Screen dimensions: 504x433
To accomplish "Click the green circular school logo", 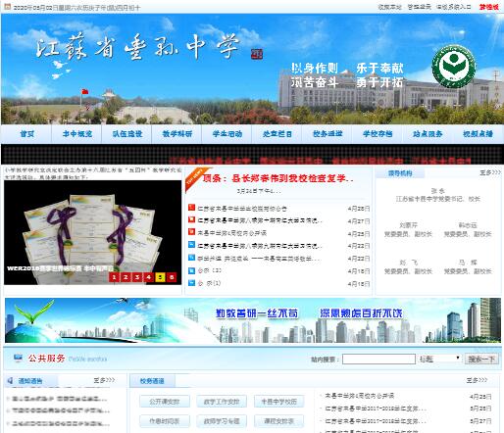I will pyautogui.click(x=453, y=67).
